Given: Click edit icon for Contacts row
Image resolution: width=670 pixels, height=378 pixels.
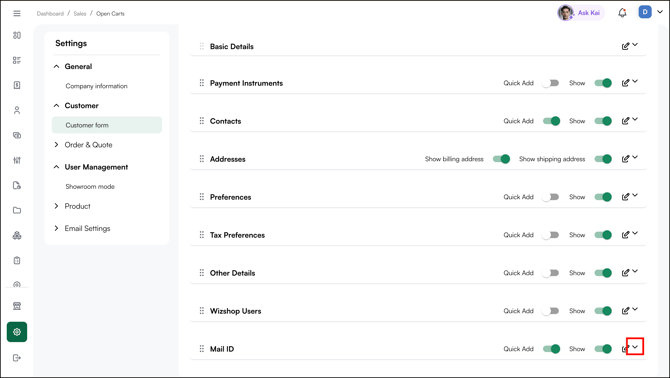Looking at the screenshot, I should pyautogui.click(x=625, y=121).
